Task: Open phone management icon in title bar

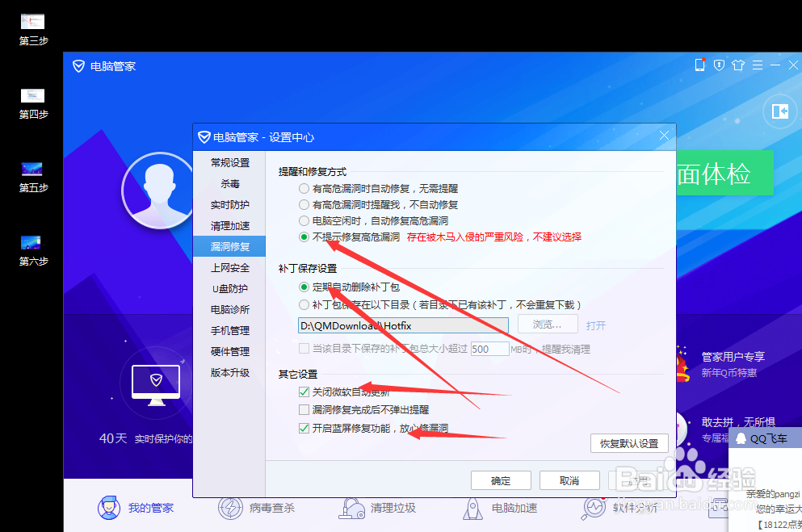Action: [699, 65]
